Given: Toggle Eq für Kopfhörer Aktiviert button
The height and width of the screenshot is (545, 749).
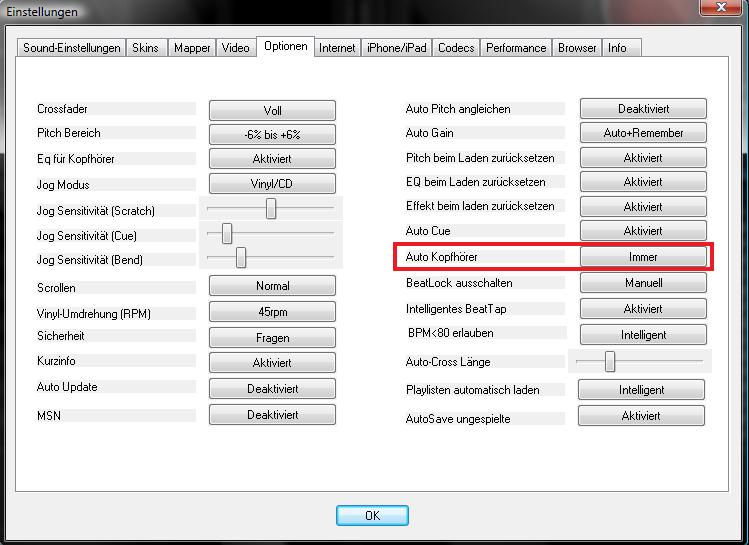Looking at the screenshot, I should pyautogui.click(x=272, y=159).
